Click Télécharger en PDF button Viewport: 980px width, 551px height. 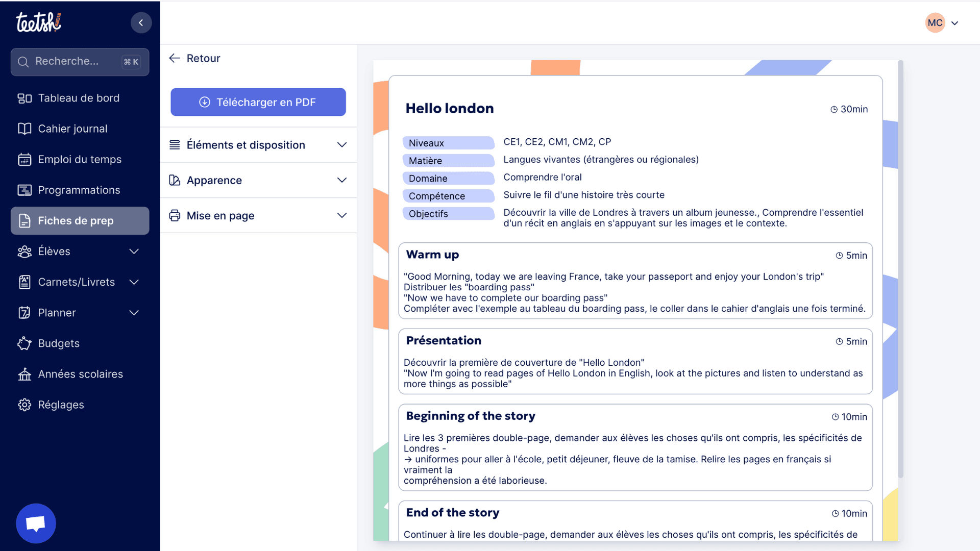[x=258, y=102]
